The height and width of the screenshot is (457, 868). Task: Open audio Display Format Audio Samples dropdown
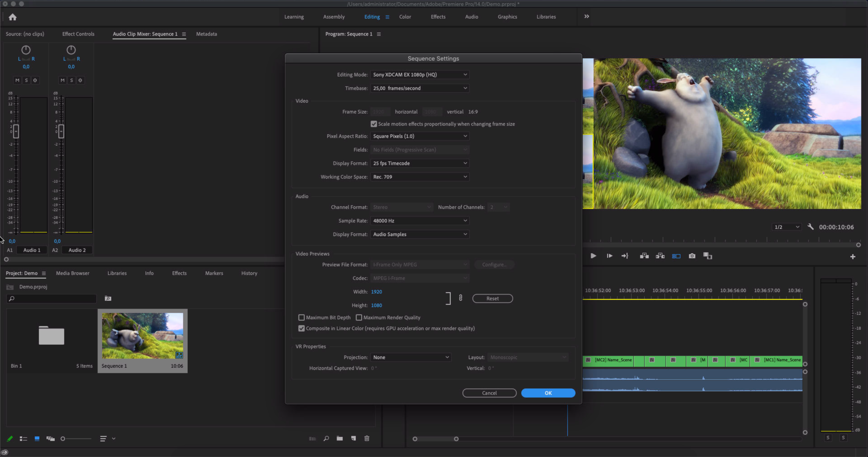[x=420, y=234]
